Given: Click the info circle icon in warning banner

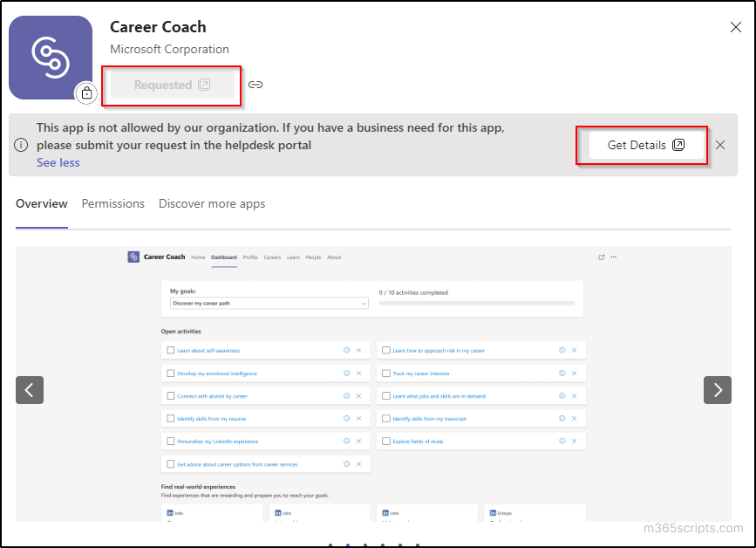Looking at the screenshot, I should click(21, 145).
